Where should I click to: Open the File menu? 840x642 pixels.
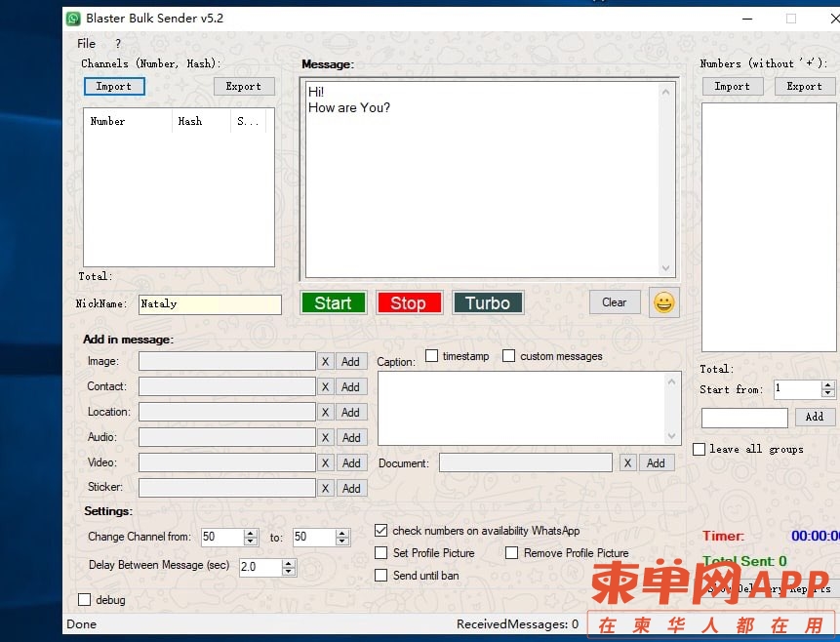[86, 43]
